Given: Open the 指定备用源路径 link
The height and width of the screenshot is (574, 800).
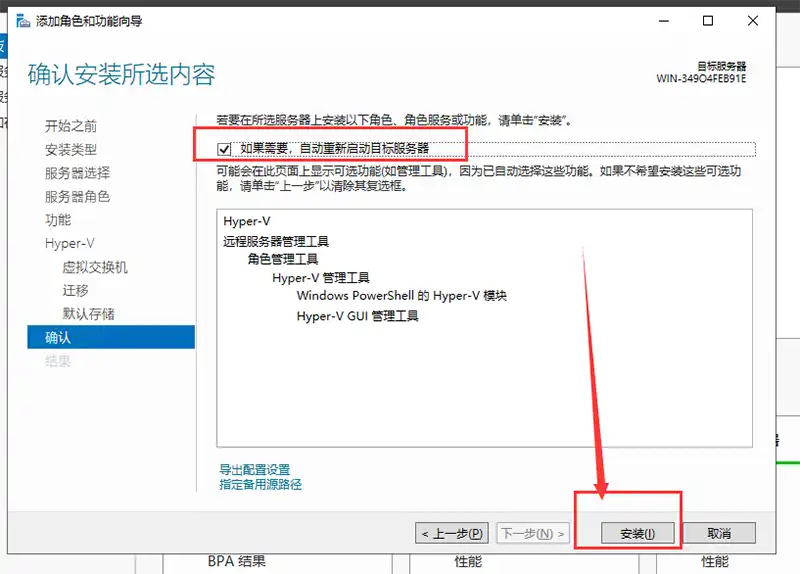Looking at the screenshot, I should 260,485.
